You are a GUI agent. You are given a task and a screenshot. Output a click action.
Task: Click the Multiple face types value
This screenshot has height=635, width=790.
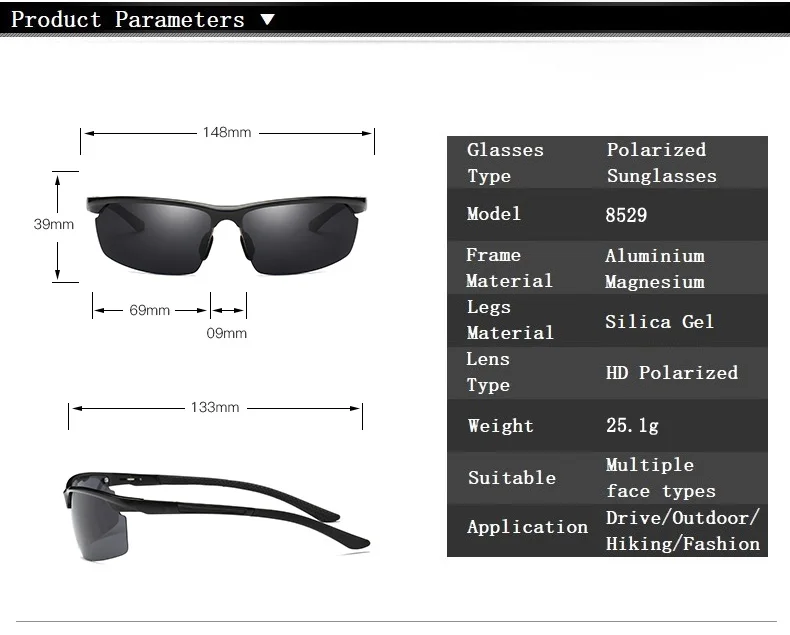pyautogui.click(x=661, y=478)
